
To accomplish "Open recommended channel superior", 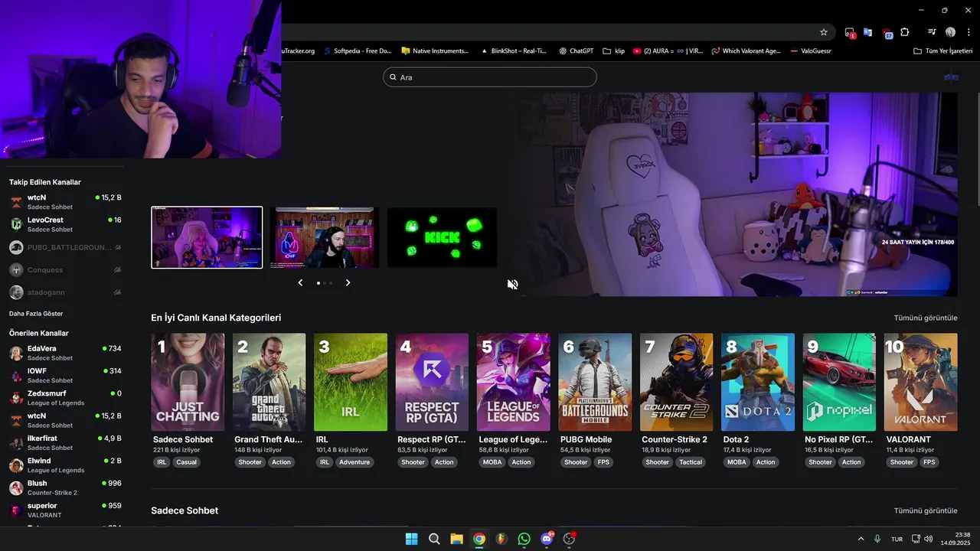I will [65, 510].
